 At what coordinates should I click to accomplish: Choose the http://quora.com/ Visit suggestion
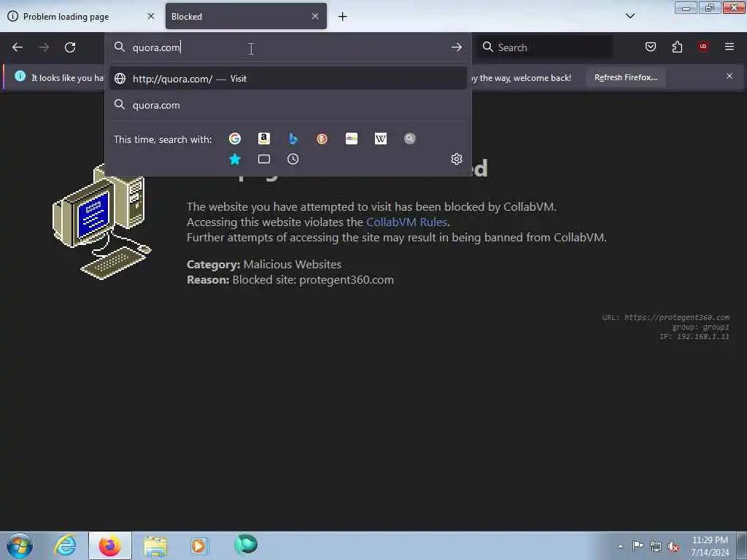tap(287, 79)
